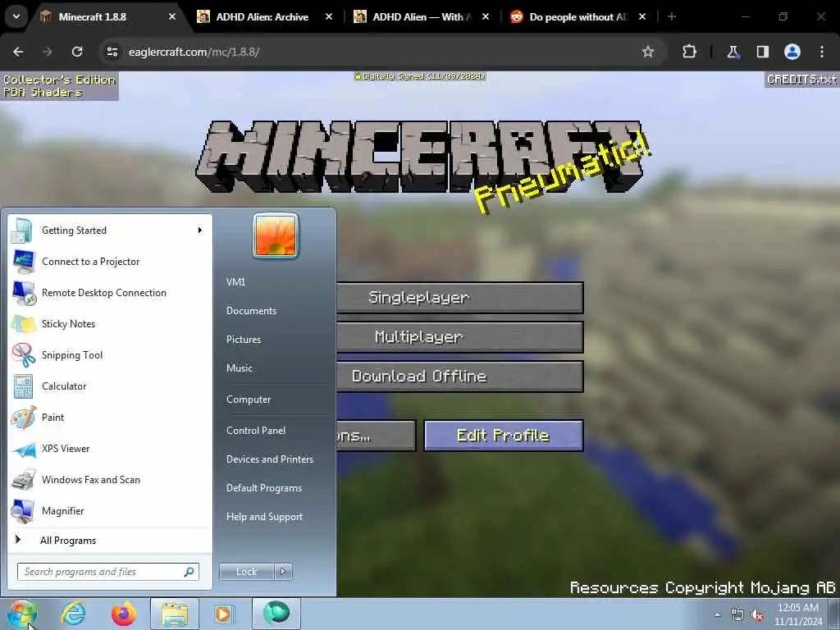Open the VM1 user folder

pyautogui.click(x=235, y=282)
